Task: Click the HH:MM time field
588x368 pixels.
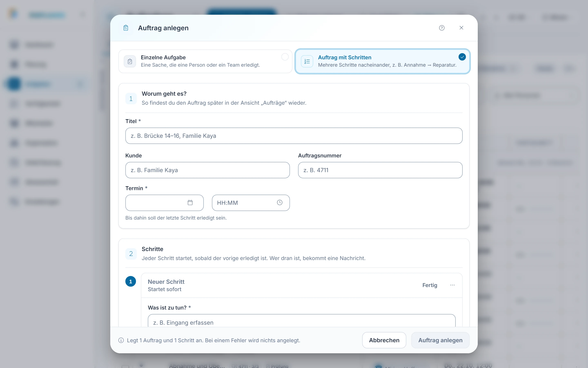Action: [x=251, y=203]
